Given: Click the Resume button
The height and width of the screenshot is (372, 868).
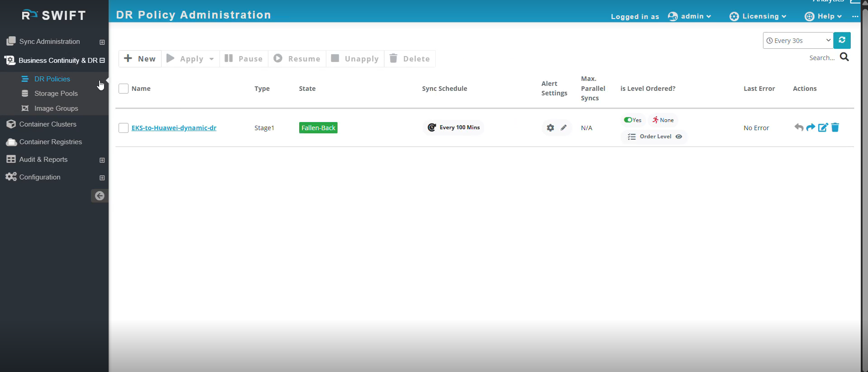Looking at the screenshot, I should (297, 59).
